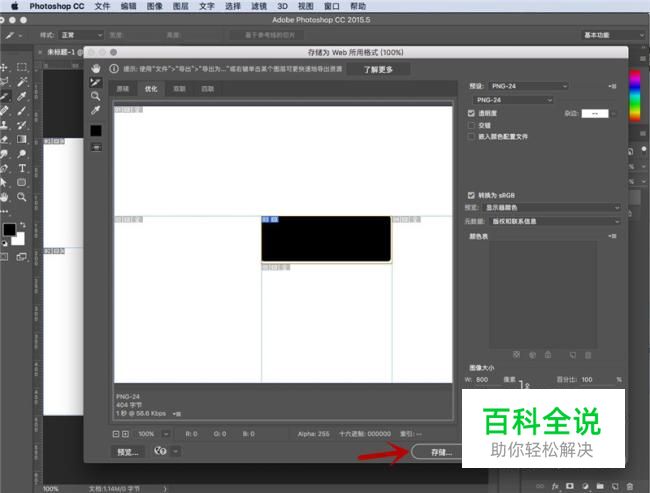Image resolution: width=650 pixels, height=493 pixels.
Task: Click new group folder icon in Layers panel
Action: click(x=600, y=486)
